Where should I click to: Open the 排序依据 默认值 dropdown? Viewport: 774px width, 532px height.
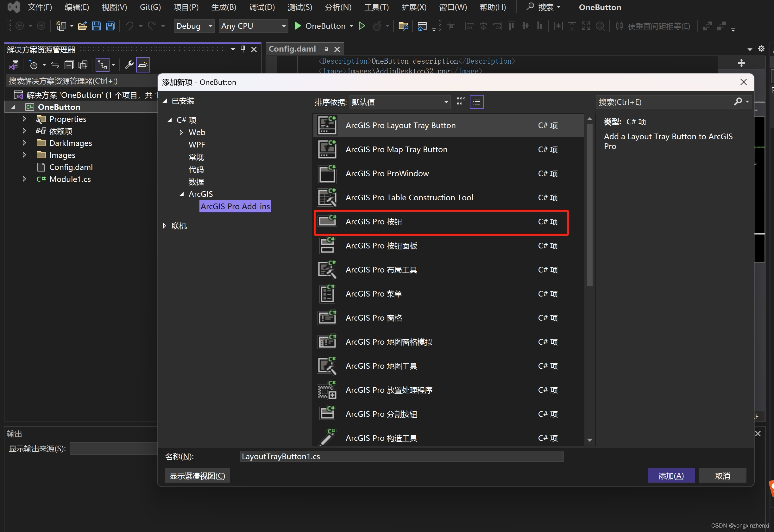400,102
